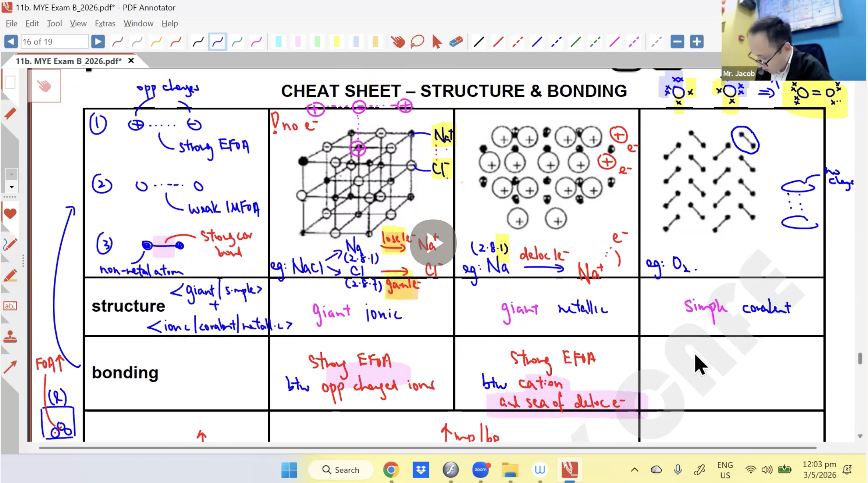Open the Favorites heart tool
Viewport: 868px width, 483px height.
click(x=10, y=214)
